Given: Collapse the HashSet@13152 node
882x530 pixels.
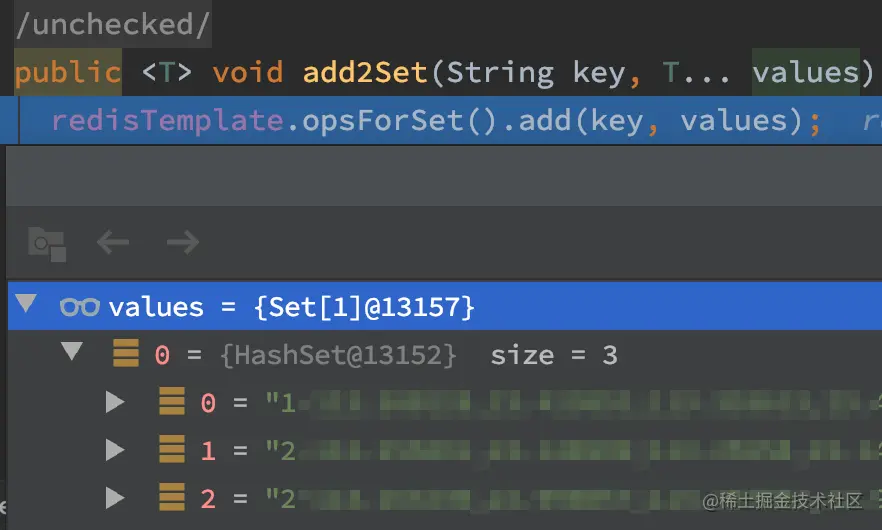Looking at the screenshot, I should [72, 351].
